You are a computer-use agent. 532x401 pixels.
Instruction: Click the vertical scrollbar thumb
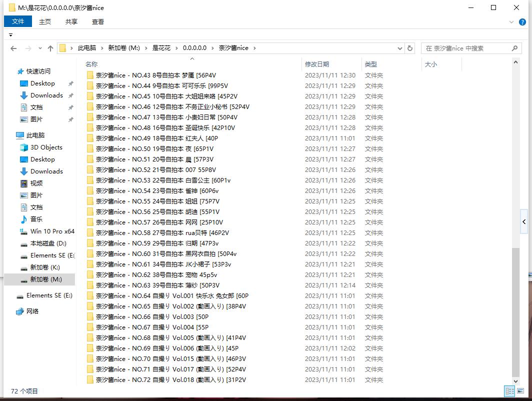coord(515,312)
